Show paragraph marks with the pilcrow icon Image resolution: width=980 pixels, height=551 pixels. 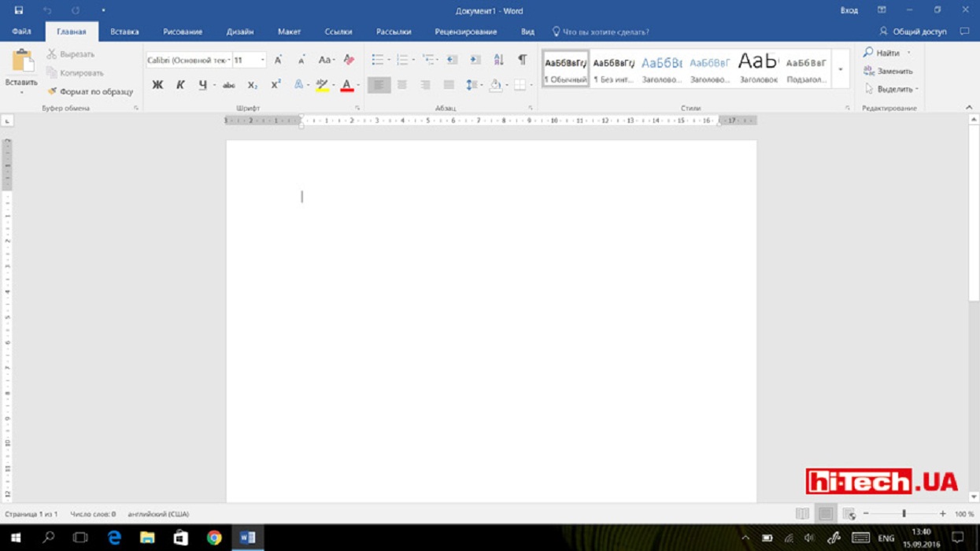(x=522, y=60)
